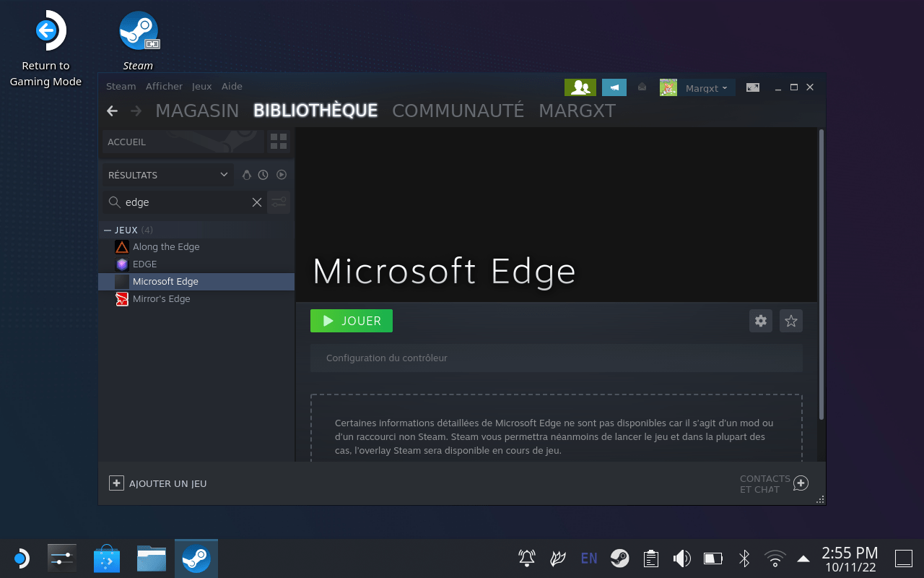Open the leaf icon in the system tray
Viewport: 924px width, 578px height.
coord(558,558)
